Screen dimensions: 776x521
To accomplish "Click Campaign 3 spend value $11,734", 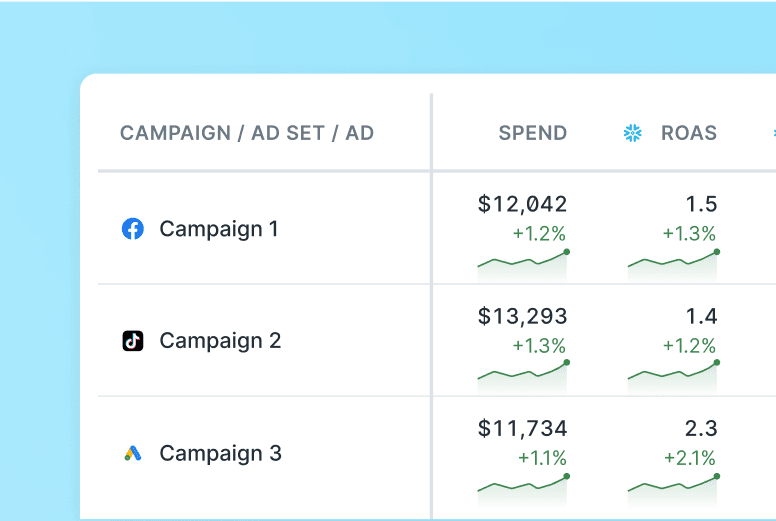I will tap(522, 428).
